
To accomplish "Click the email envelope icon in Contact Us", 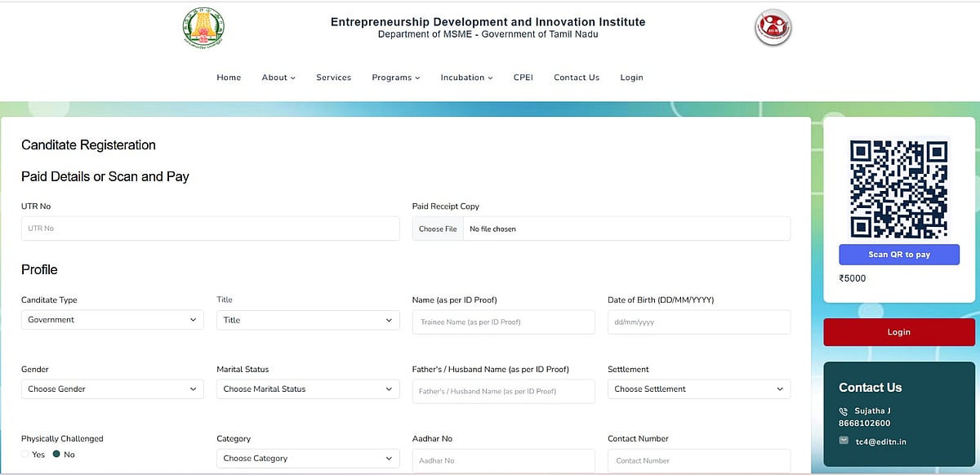I will pyautogui.click(x=844, y=441).
